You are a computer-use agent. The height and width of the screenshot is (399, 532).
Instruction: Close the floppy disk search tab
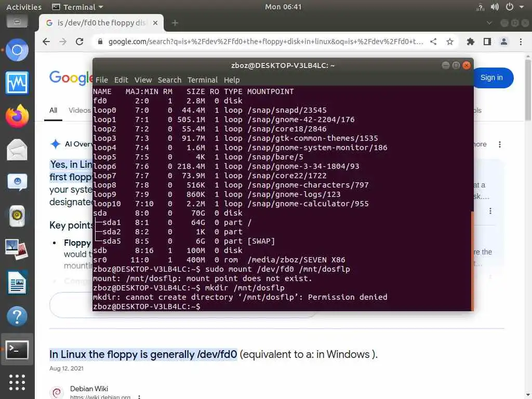[x=155, y=23]
